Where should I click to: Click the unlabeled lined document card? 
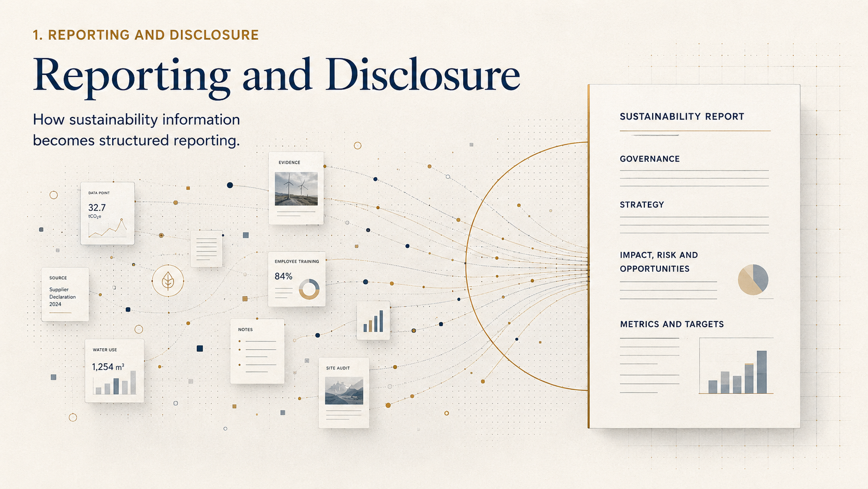pyautogui.click(x=206, y=249)
